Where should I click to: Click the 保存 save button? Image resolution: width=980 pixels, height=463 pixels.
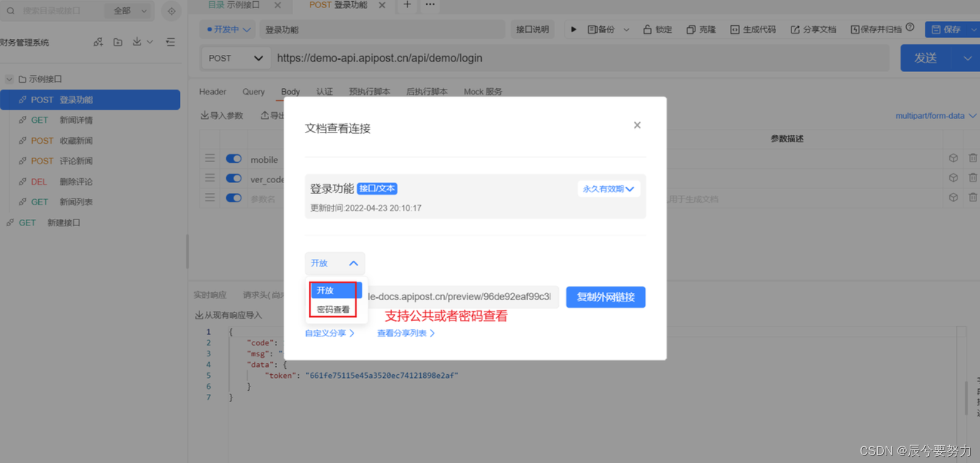click(x=946, y=29)
